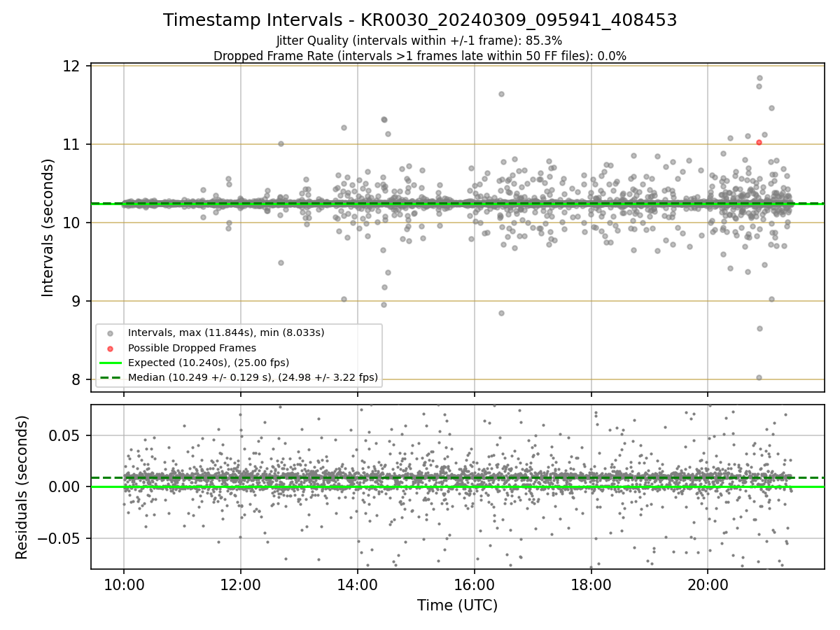Click the "Possible Dropped Frames" legend entry
The height and width of the screenshot is (630, 840).
click(x=192, y=348)
